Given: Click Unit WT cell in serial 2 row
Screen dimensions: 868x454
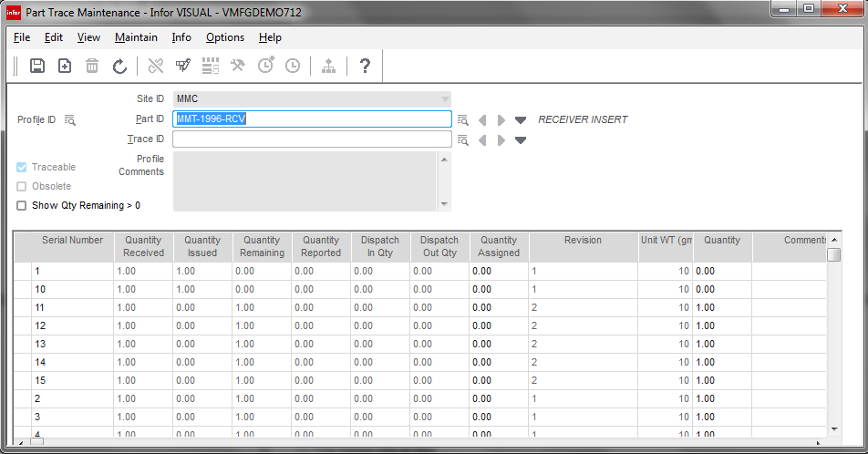Looking at the screenshot, I should (665, 399).
